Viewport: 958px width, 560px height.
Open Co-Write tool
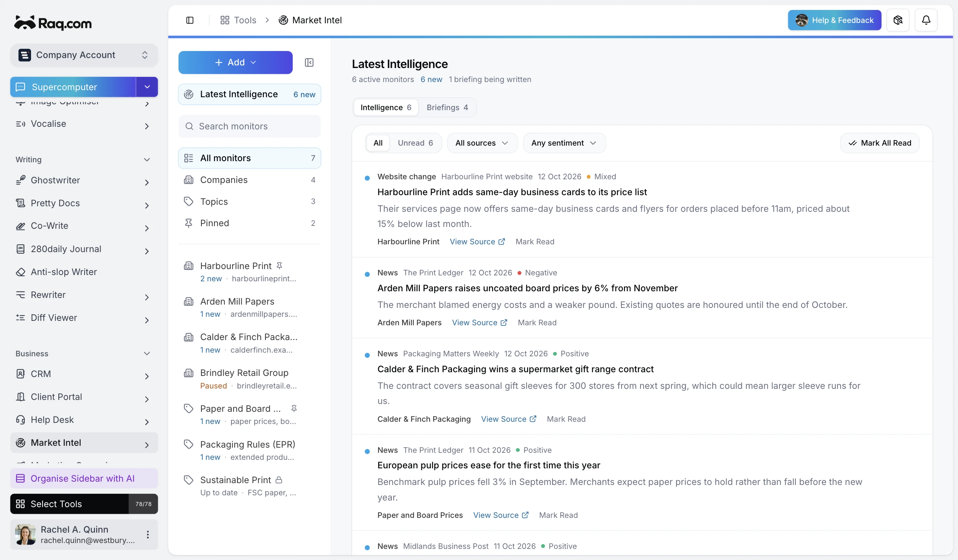click(84, 226)
